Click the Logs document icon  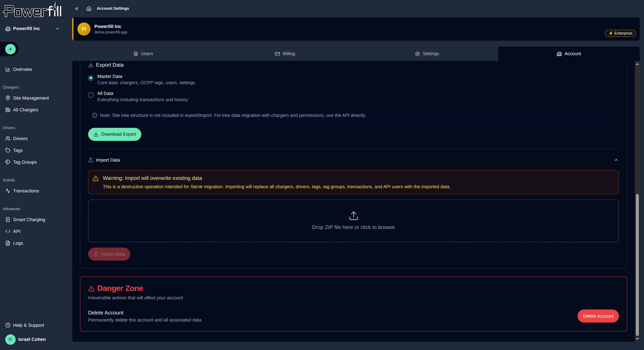8,243
